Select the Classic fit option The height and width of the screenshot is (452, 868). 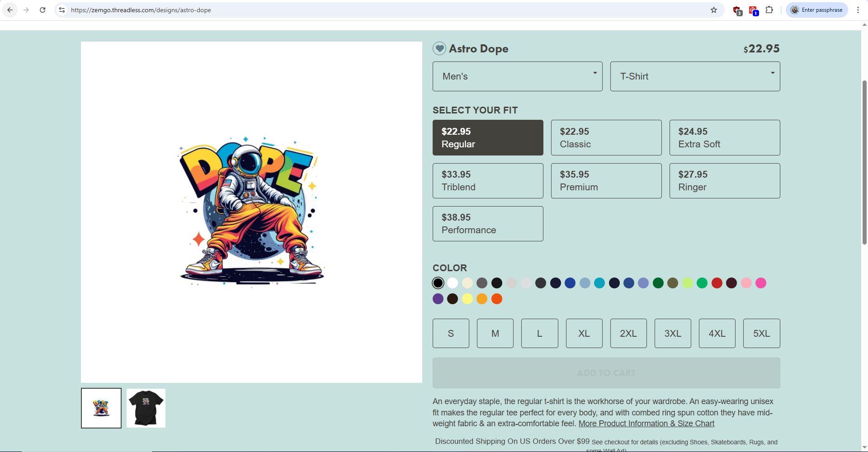click(x=606, y=137)
